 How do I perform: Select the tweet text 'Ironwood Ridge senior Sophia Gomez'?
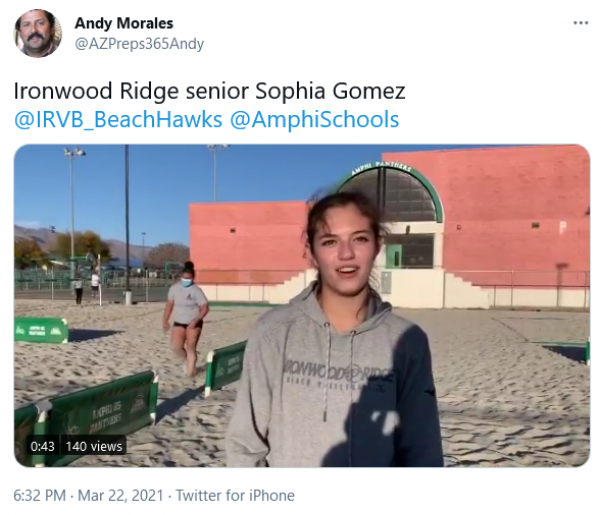[x=209, y=91]
